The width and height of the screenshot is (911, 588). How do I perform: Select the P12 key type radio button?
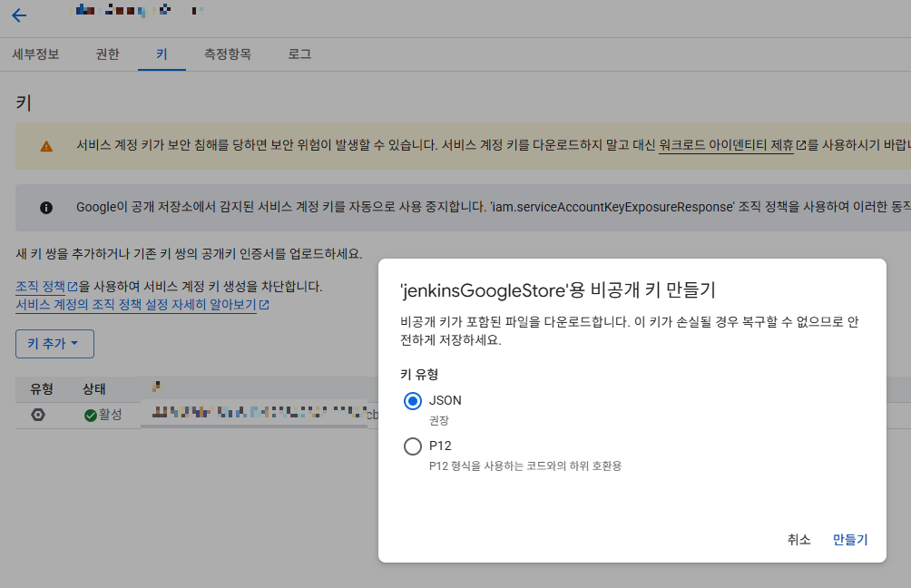coord(413,446)
